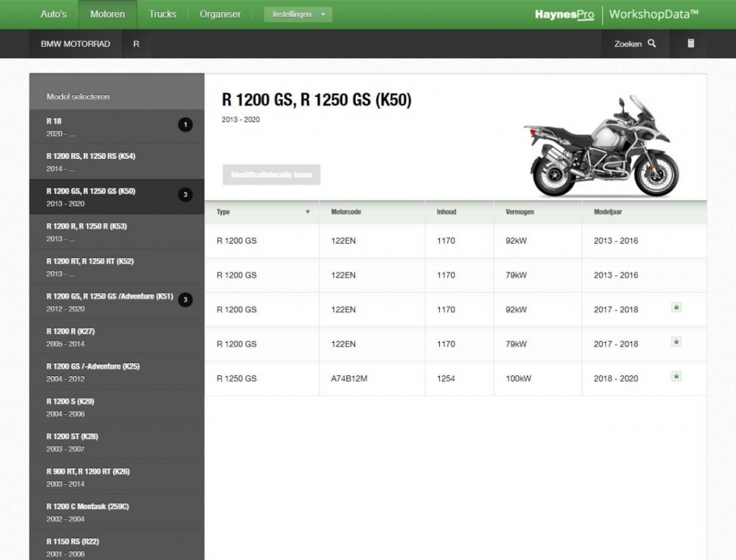Select R 1200 GS /-Adventure (K25)
The width and height of the screenshot is (736, 560).
[x=117, y=372]
